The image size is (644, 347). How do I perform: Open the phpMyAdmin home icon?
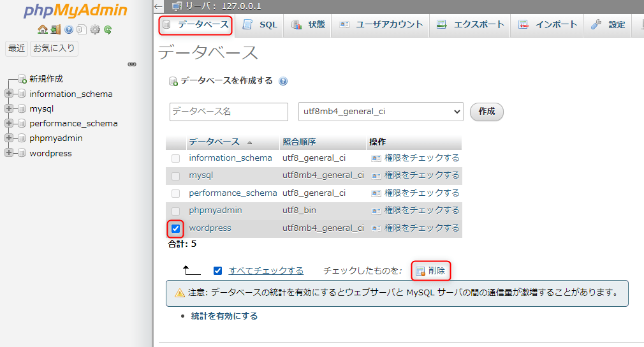click(x=42, y=29)
